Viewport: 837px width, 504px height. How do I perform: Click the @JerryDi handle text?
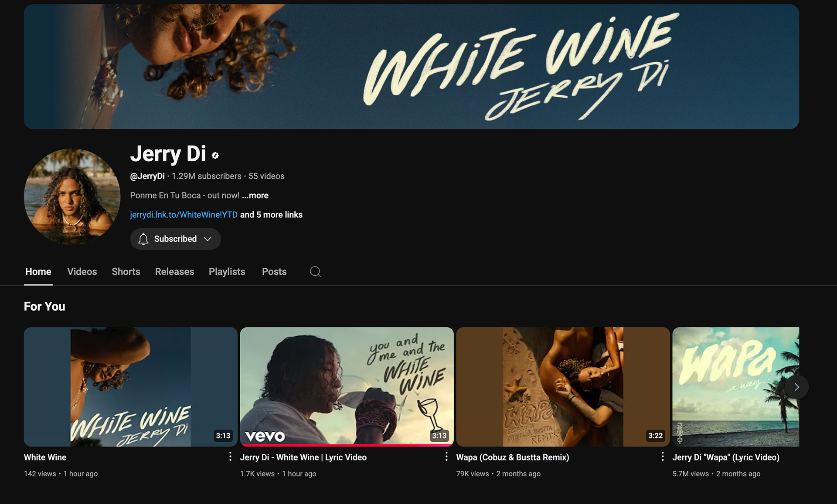(x=147, y=176)
